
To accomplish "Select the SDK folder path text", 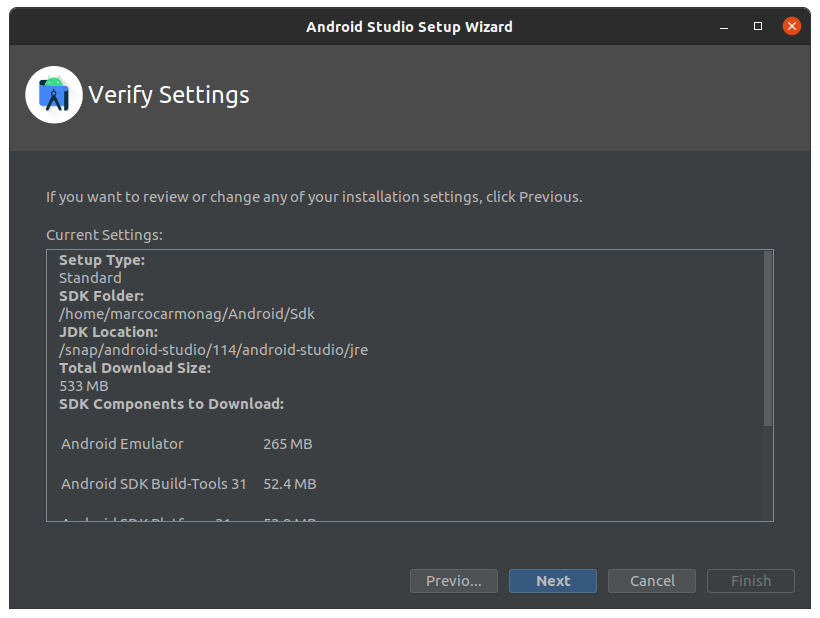I will tap(187, 314).
